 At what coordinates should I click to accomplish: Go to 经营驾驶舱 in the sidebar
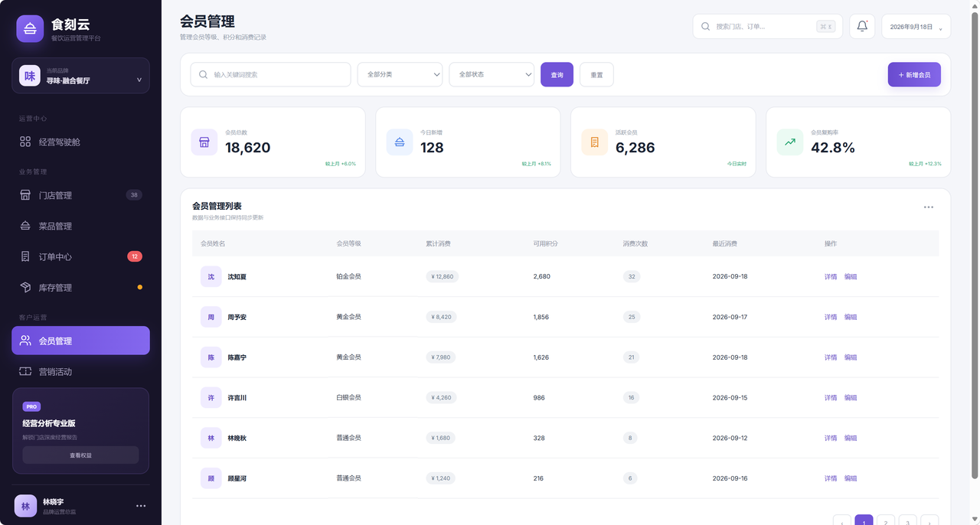click(80, 142)
